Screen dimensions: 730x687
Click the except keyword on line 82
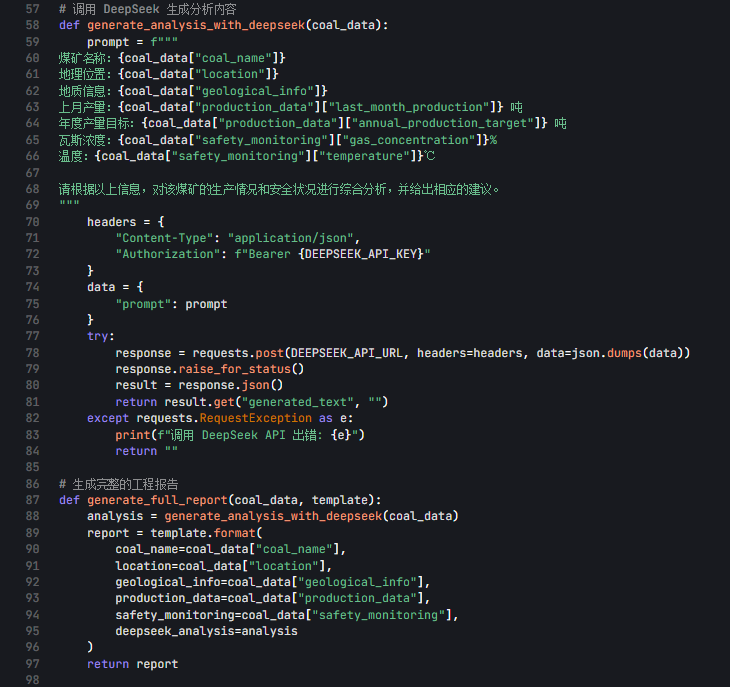[x=108, y=418]
